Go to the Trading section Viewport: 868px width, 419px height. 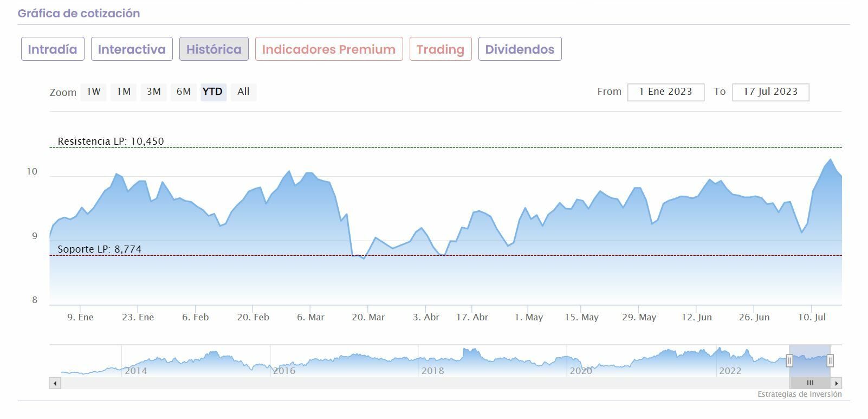point(441,49)
